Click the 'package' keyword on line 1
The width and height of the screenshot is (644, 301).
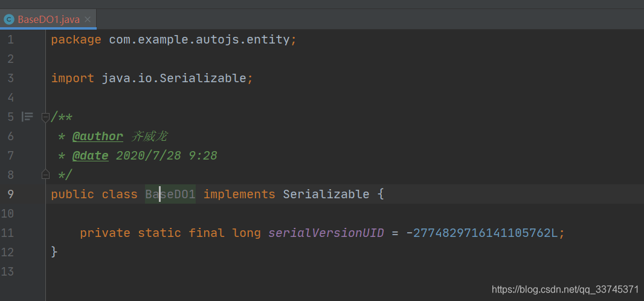76,40
